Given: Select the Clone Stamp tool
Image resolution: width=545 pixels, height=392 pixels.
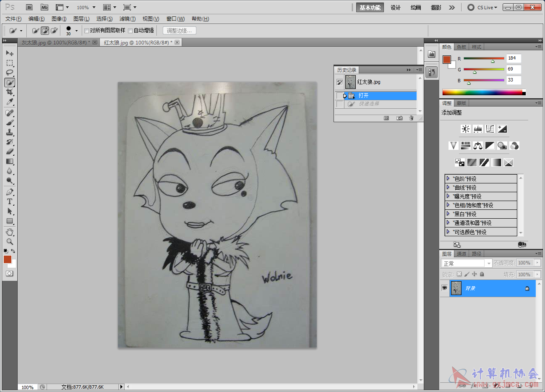Looking at the screenshot, I should click(x=10, y=133).
